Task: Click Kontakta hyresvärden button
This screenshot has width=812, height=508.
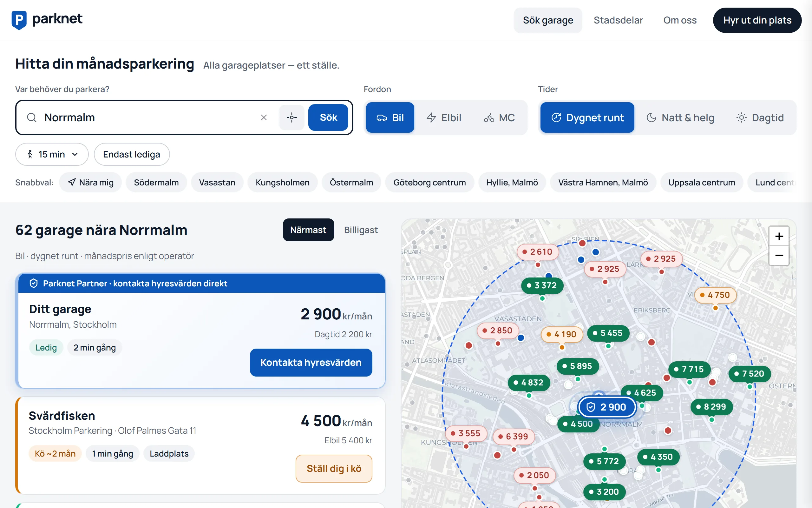Action: [311, 363]
